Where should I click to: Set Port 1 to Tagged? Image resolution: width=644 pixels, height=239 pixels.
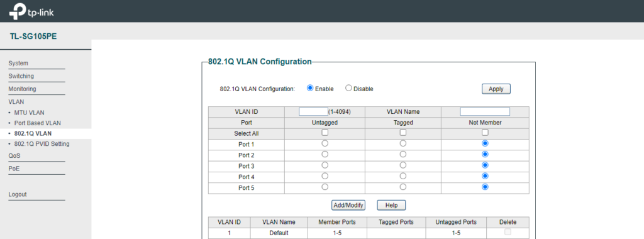403,143
